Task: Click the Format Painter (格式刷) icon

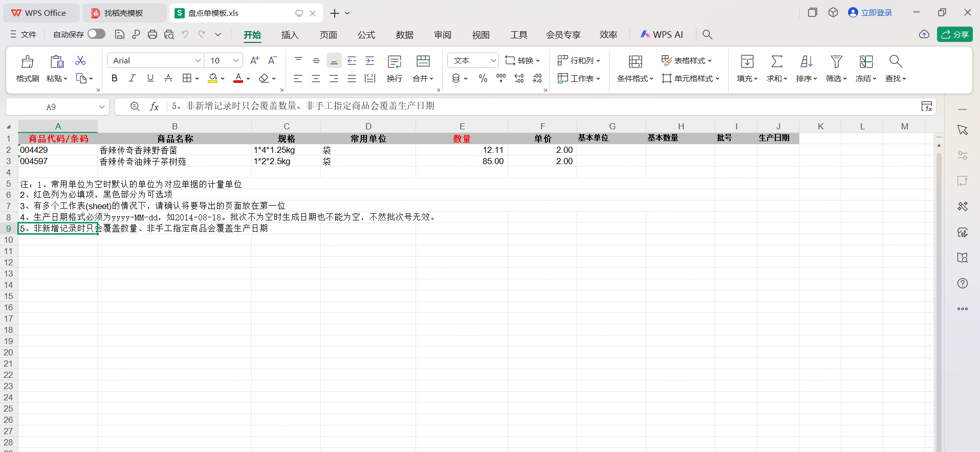Action: [x=28, y=62]
